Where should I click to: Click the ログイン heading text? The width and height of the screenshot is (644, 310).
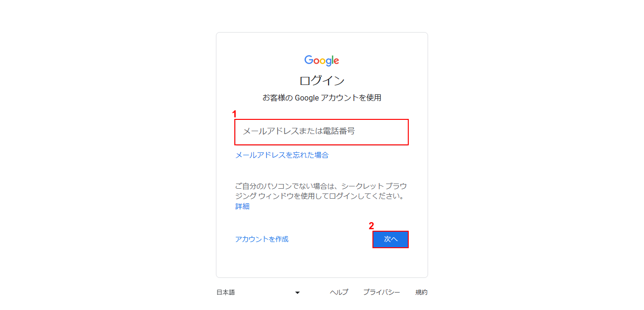[x=322, y=80]
